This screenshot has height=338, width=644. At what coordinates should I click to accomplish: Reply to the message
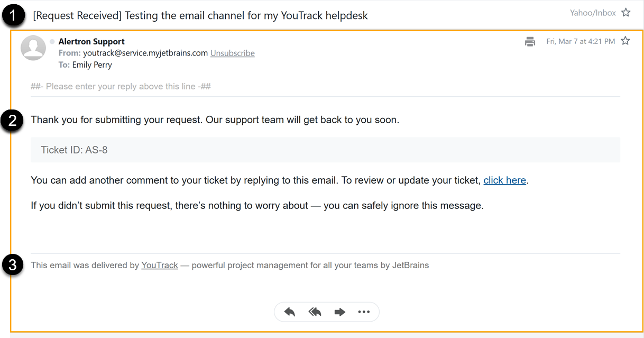[289, 312]
